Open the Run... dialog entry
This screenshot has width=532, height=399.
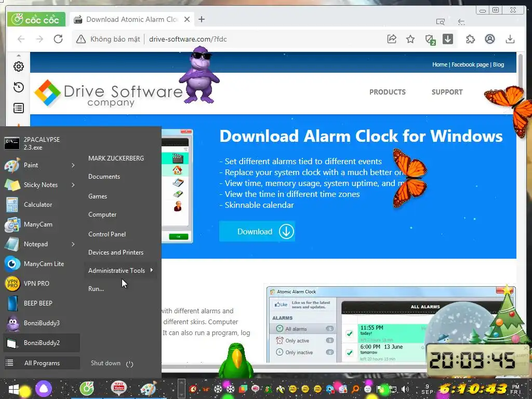point(96,289)
